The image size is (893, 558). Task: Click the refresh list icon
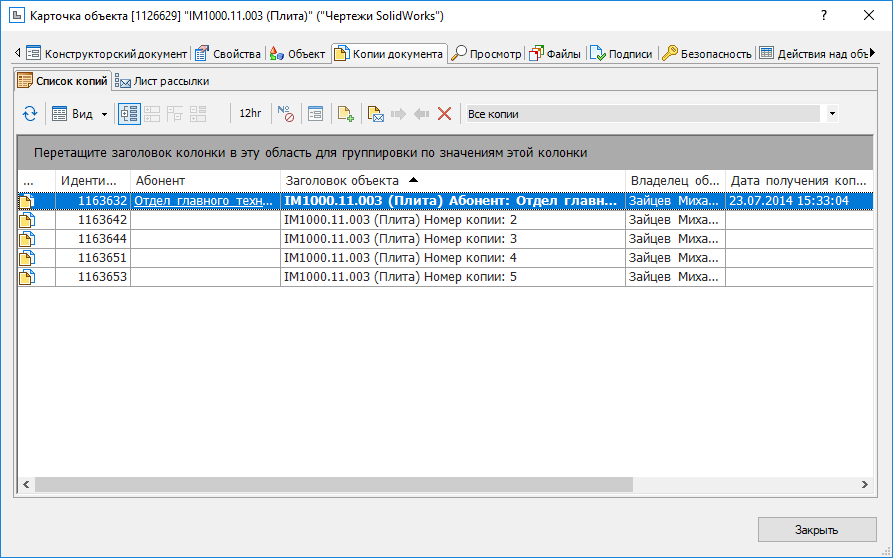[30, 114]
